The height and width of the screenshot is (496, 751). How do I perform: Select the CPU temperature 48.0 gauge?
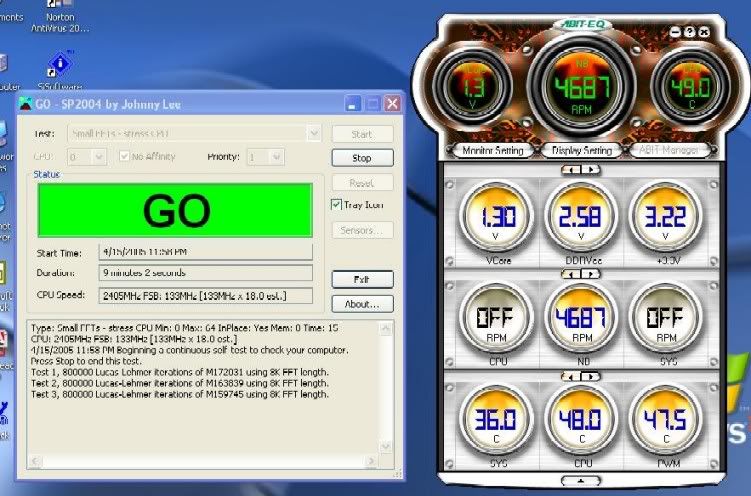click(581, 422)
